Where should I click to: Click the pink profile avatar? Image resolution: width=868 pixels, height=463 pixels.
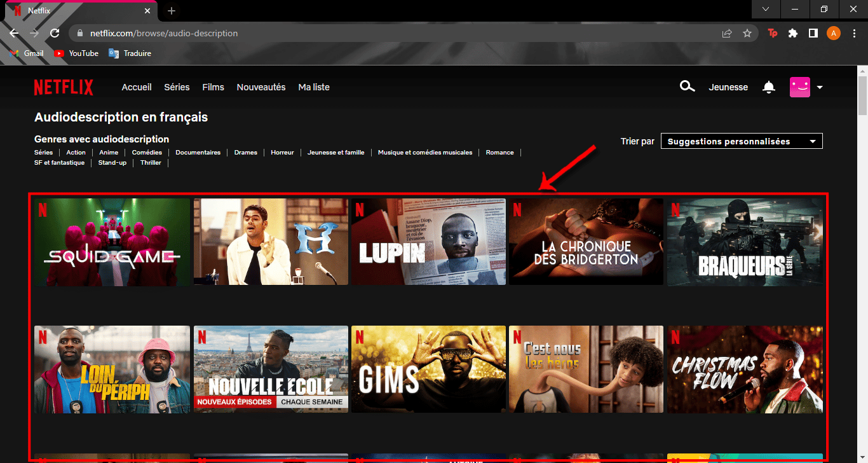(x=800, y=87)
